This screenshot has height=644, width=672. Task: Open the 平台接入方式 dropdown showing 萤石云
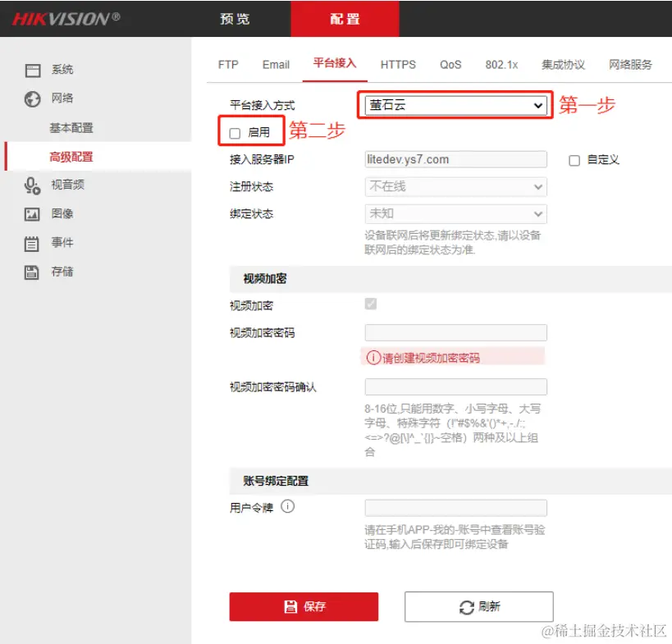pyautogui.click(x=455, y=105)
